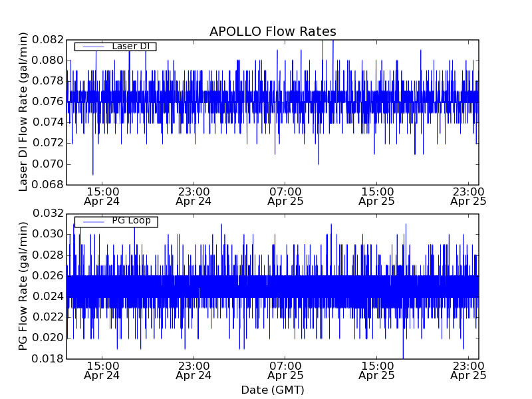This screenshot has height=399, width=532.
Task: Click the blue line sample in PG Loop legend
Action: tap(93, 222)
